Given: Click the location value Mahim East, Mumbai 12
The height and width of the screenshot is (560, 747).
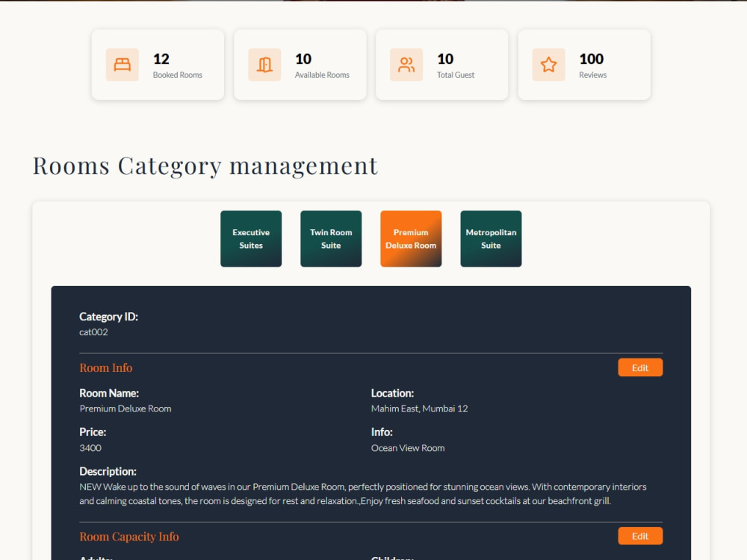Looking at the screenshot, I should (419, 408).
